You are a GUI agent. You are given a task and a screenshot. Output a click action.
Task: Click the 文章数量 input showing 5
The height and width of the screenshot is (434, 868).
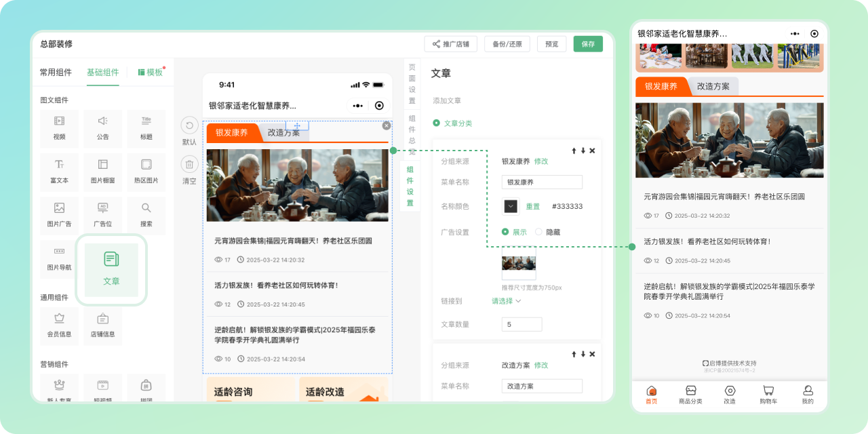(x=521, y=325)
